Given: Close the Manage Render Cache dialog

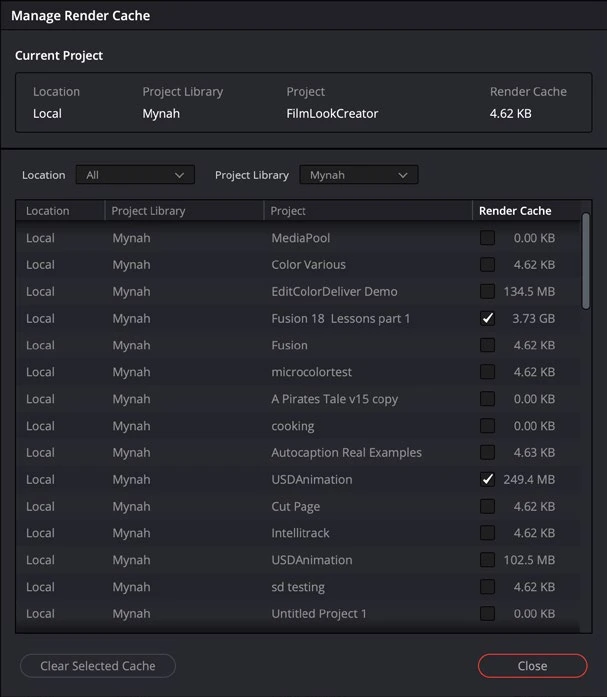Looking at the screenshot, I should coord(532,666).
